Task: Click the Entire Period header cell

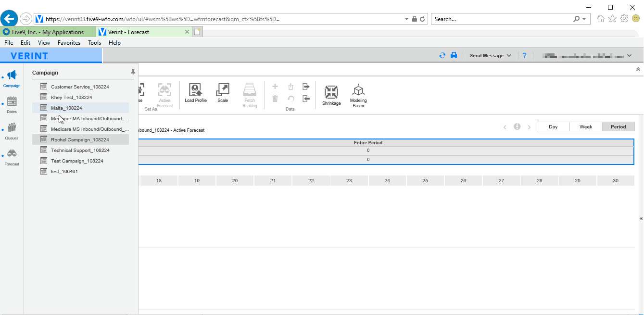Action: (x=368, y=143)
